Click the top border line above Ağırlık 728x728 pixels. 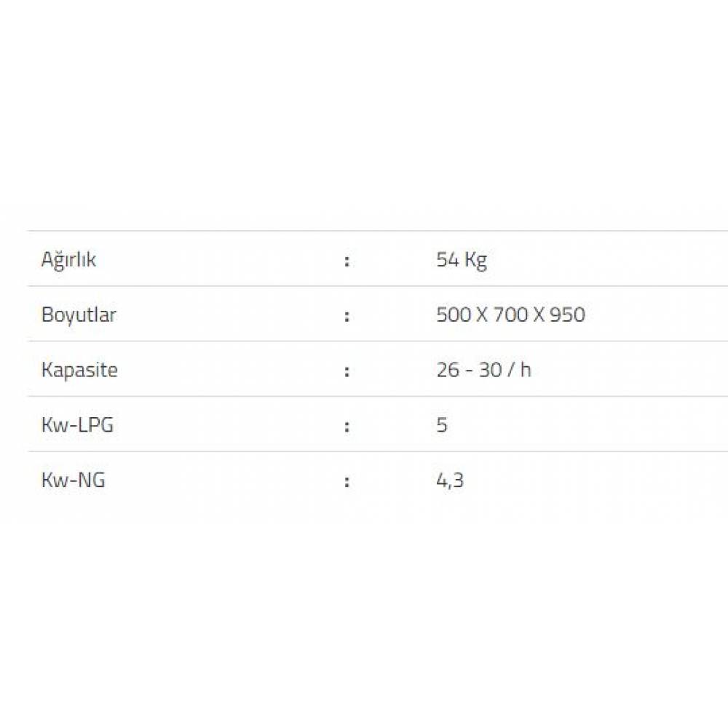pos(364,232)
